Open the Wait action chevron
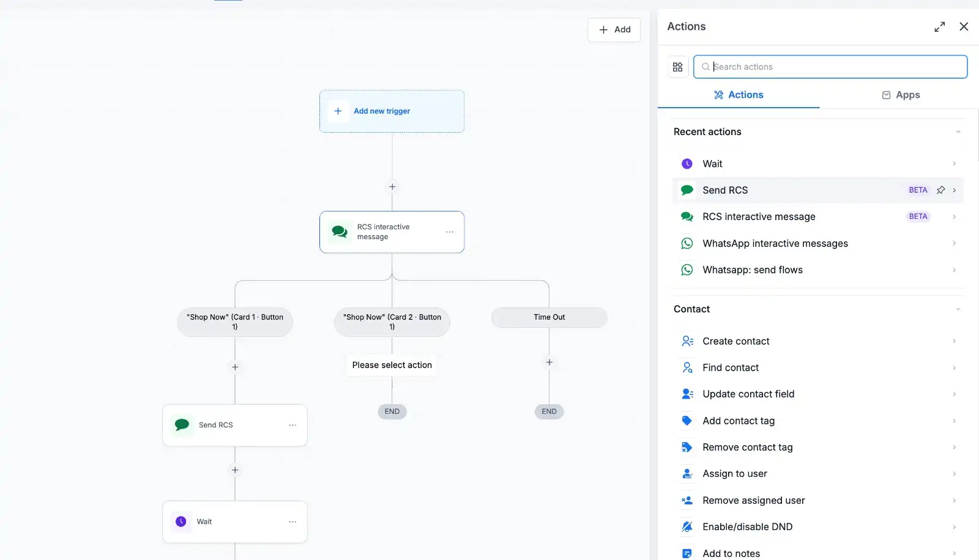This screenshot has height=560, width=979. pos(954,164)
